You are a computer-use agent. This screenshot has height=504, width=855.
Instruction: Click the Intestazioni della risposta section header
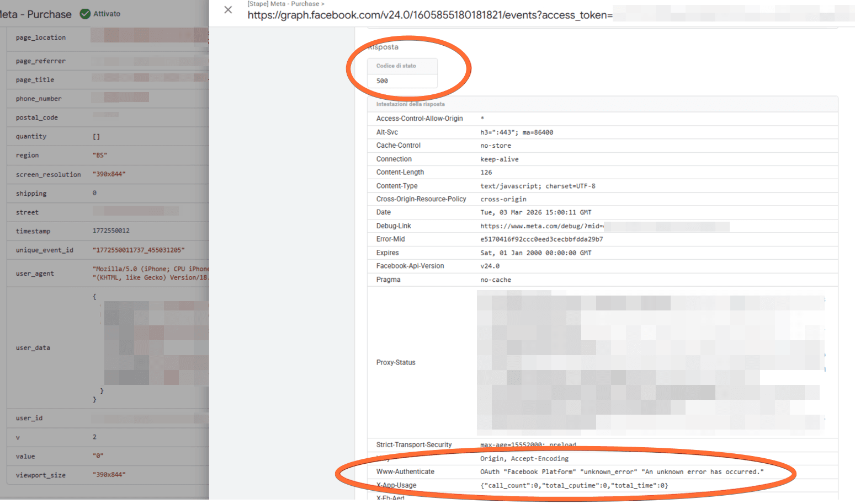pos(410,104)
